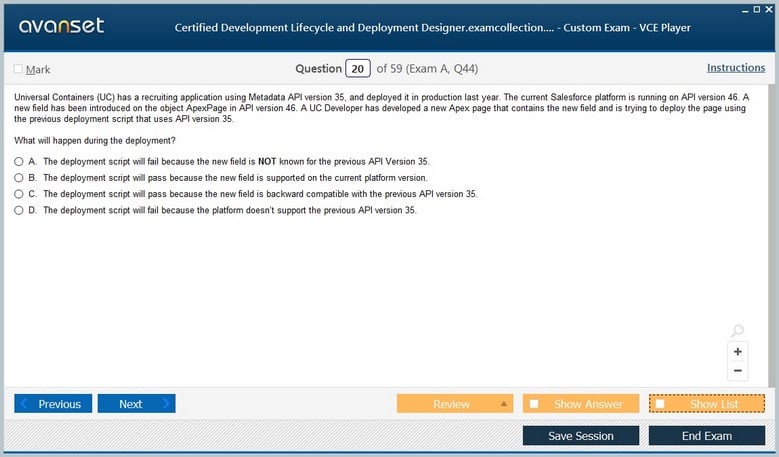Click the question number field showing 20
Image resolution: width=779 pixels, height=457 pixels.
[x=358, y=69]
